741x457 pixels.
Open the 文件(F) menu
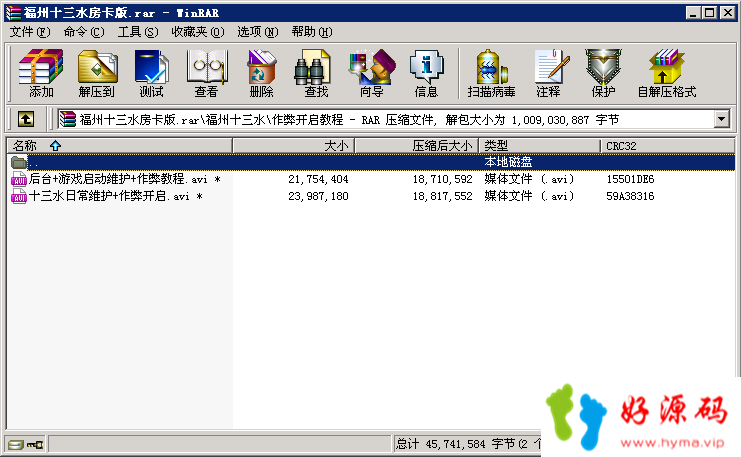point(30,32)
